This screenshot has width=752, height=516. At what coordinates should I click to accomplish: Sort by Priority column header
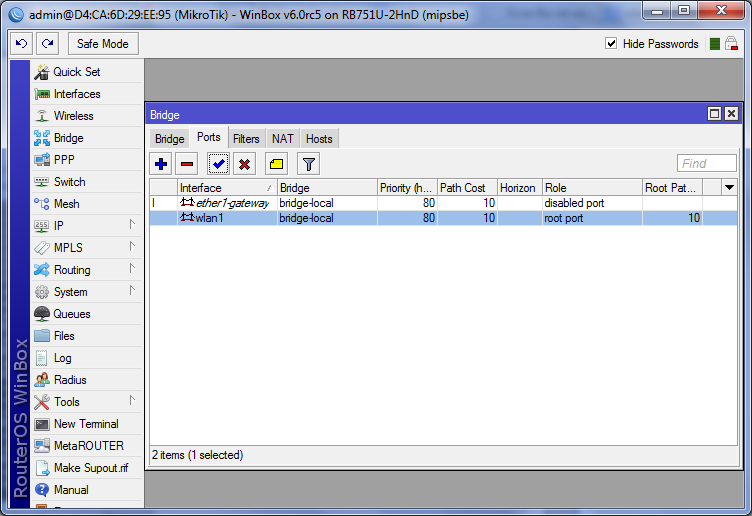[x=407, y=188]
